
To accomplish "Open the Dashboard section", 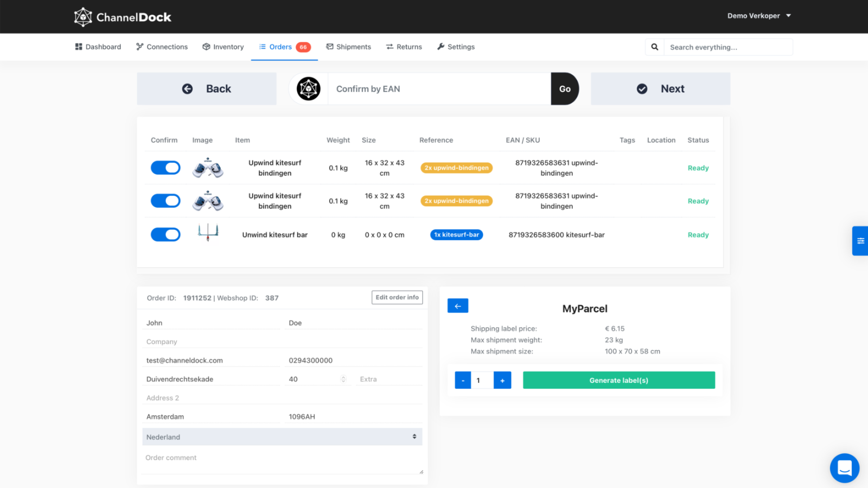I will point(98,47).
